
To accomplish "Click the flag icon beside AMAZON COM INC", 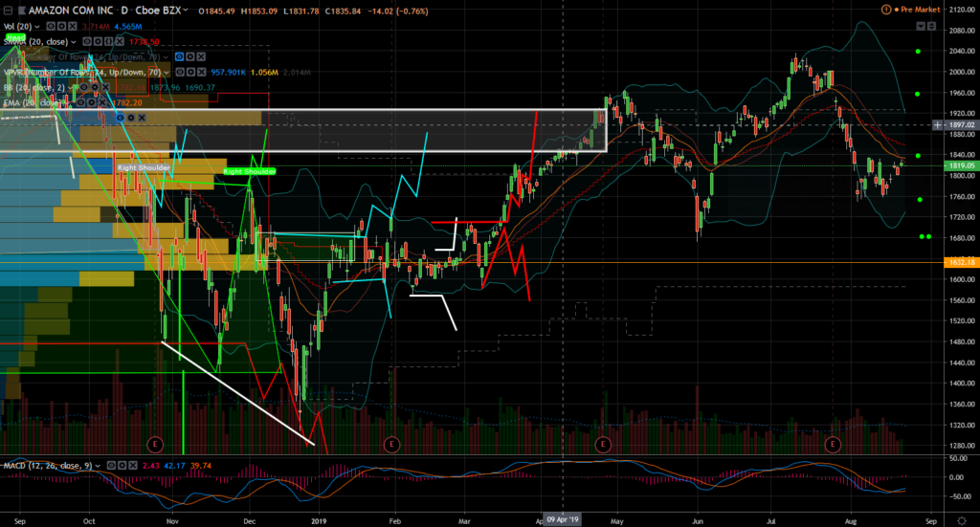I will (23, 11).
